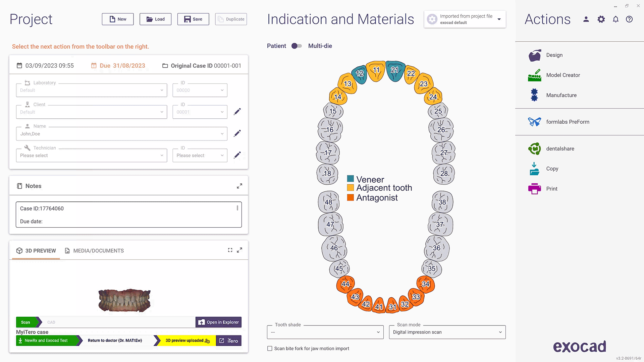Click the 3D PREVIEW tab
This screenshot has height=362, width=644.
[36, 251]
